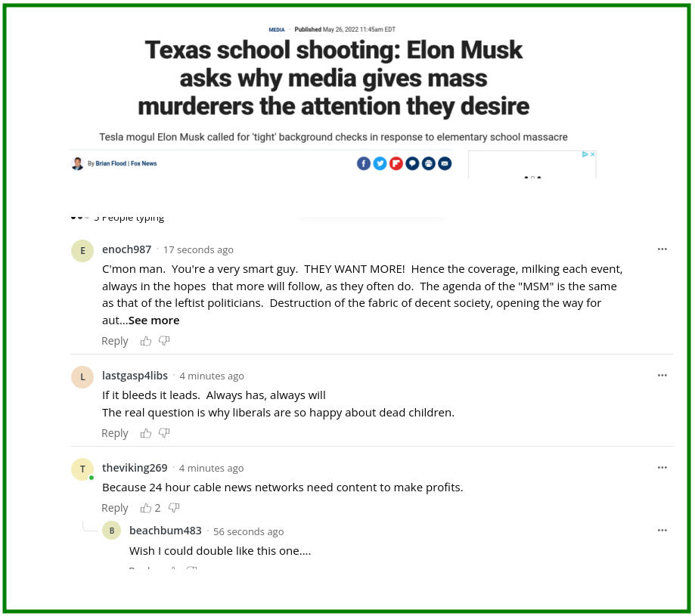Close the advertisement with X icon
The image size is (695, 616).
pos(593,154)
